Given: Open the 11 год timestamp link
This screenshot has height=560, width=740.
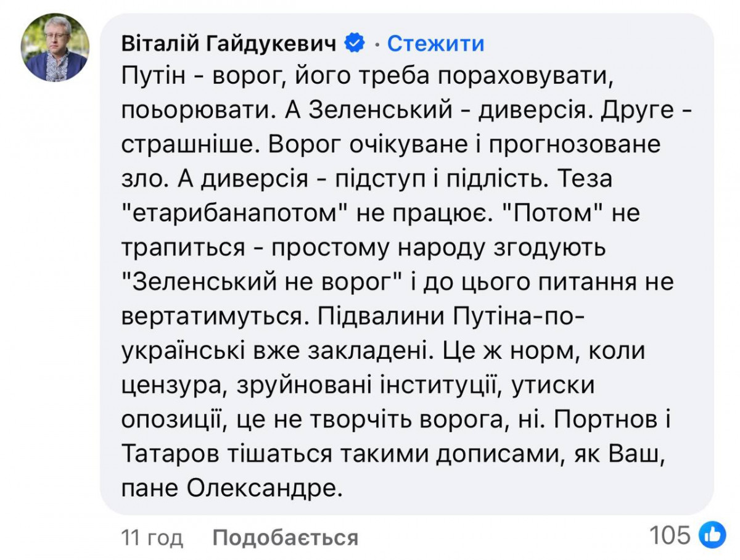Looking at the screenshot, I should [x=153, y=538].
